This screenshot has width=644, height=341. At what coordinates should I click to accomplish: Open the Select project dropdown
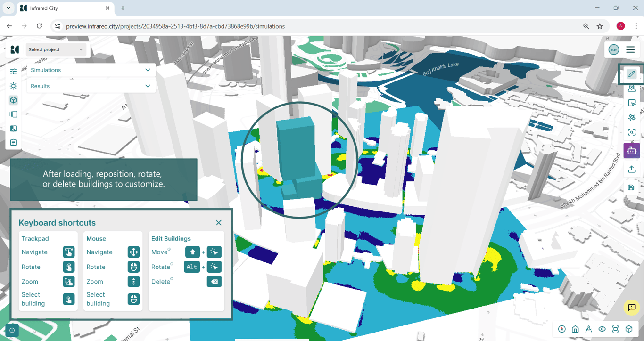(x=56, y=49)
